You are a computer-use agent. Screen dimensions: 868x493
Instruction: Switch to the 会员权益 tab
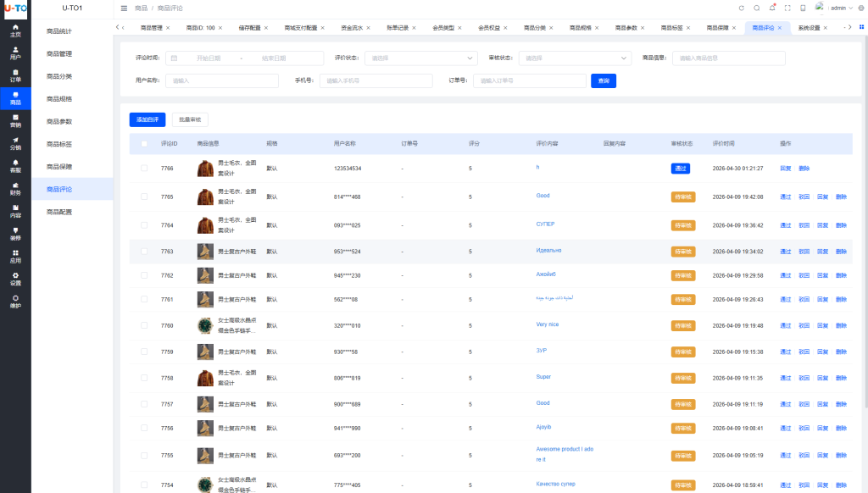(489, 28)
